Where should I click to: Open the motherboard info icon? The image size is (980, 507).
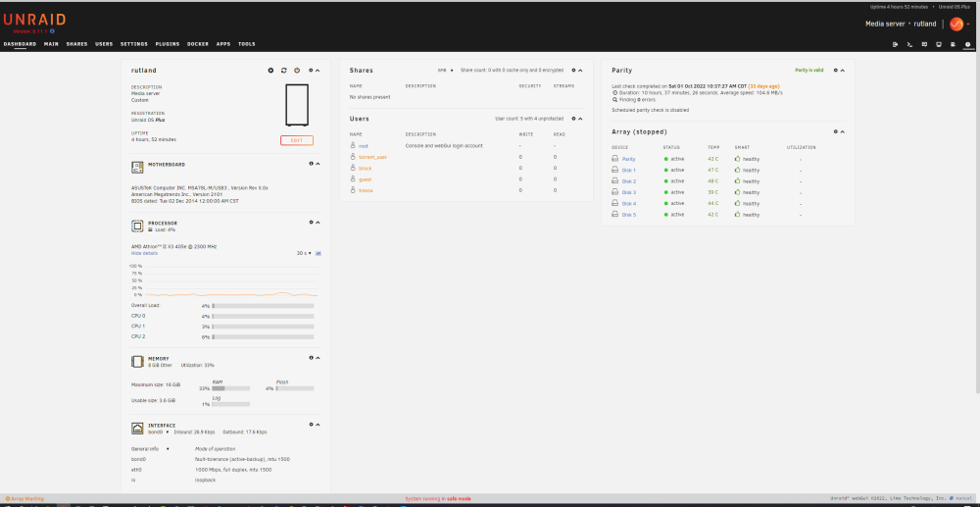311,164
